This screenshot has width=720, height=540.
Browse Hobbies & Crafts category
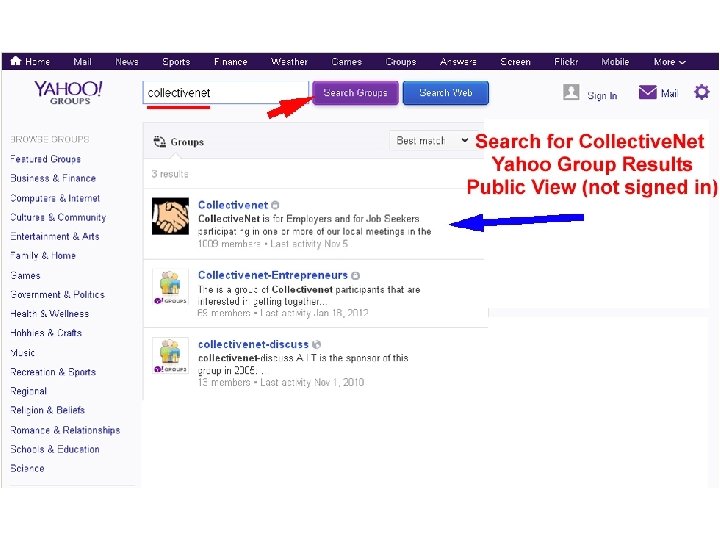(x=46, y=332)
